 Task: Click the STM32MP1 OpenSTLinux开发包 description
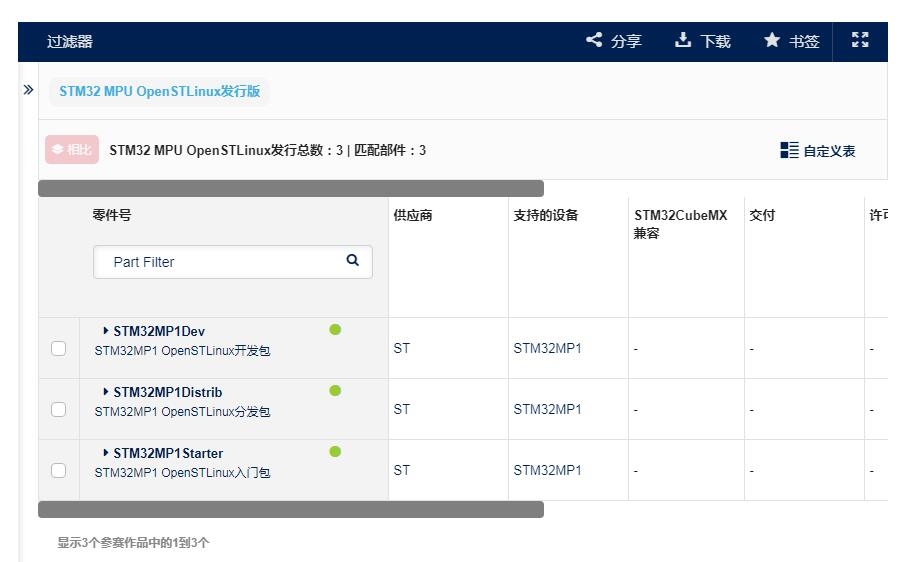click(182, 351)
